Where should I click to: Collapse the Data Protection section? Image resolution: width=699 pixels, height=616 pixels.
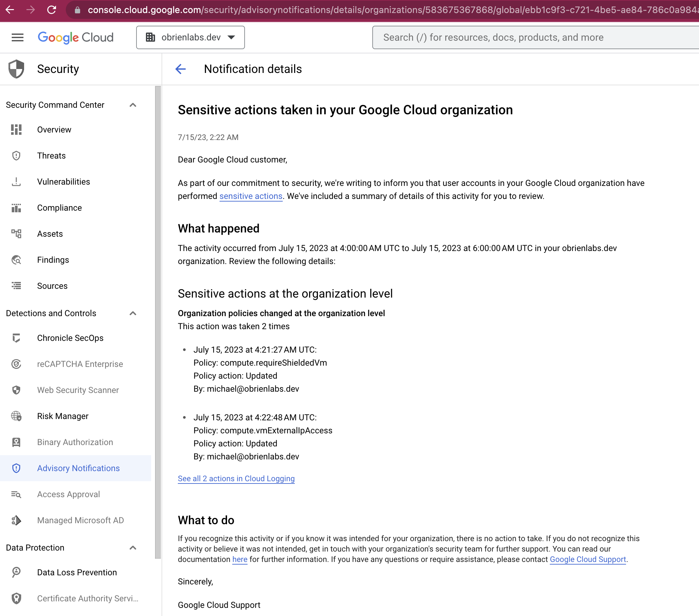pos(133,548)
